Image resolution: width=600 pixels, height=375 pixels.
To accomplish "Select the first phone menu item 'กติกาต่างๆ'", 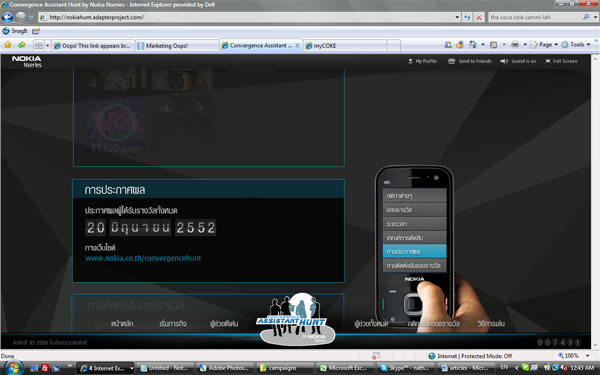I will [x=414, y=196].
